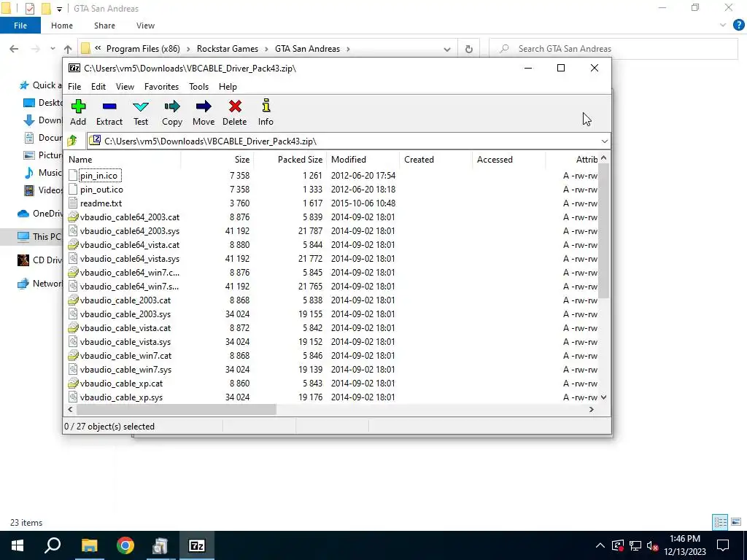
Task: Open Google Chrome from the taskbar
Action: click(125, 545)
